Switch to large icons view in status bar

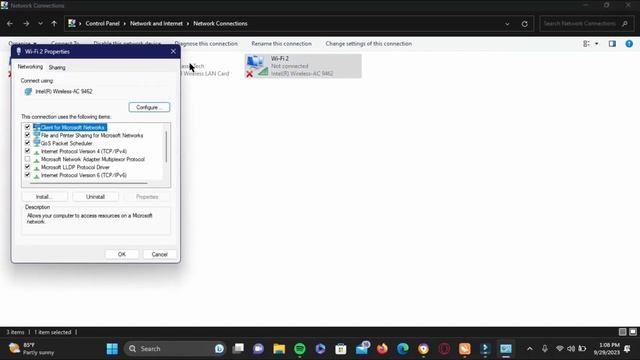point(633,332)
